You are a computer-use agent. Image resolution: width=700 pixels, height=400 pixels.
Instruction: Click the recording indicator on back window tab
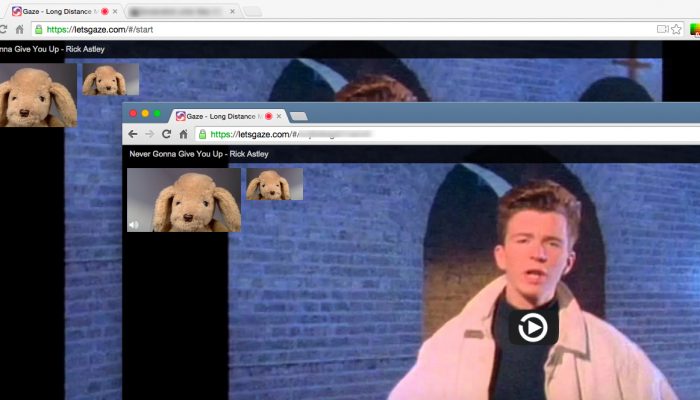tap(104, 11)
